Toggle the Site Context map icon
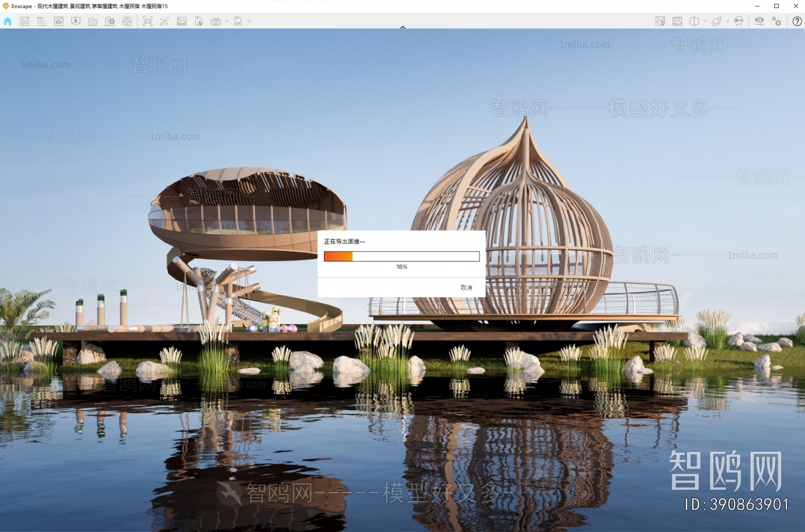 [660, 21]
